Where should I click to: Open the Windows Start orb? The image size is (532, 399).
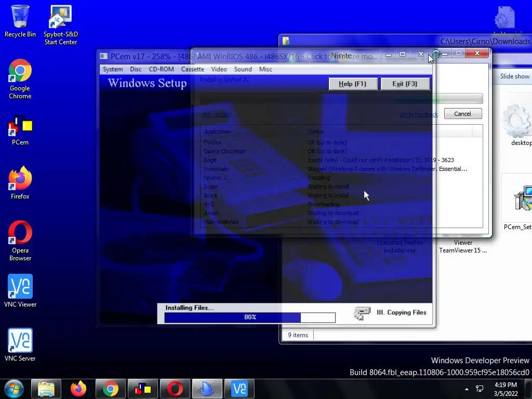click(14, 389)
